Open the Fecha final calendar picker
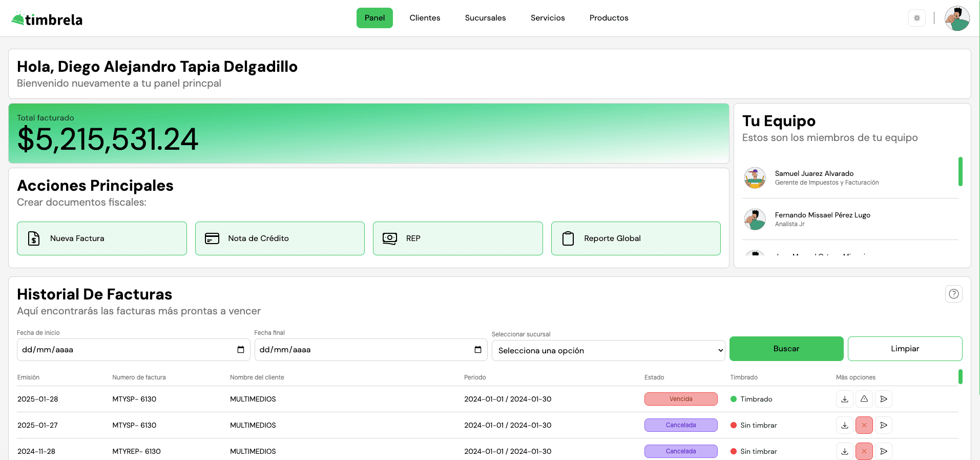980x460 pixels. point(477,350)
